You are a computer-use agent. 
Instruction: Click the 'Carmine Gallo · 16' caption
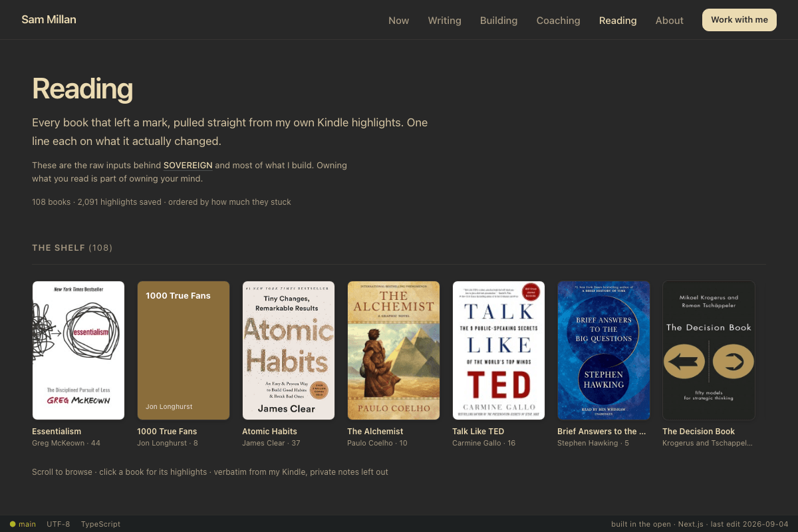[x=484, y=443]
